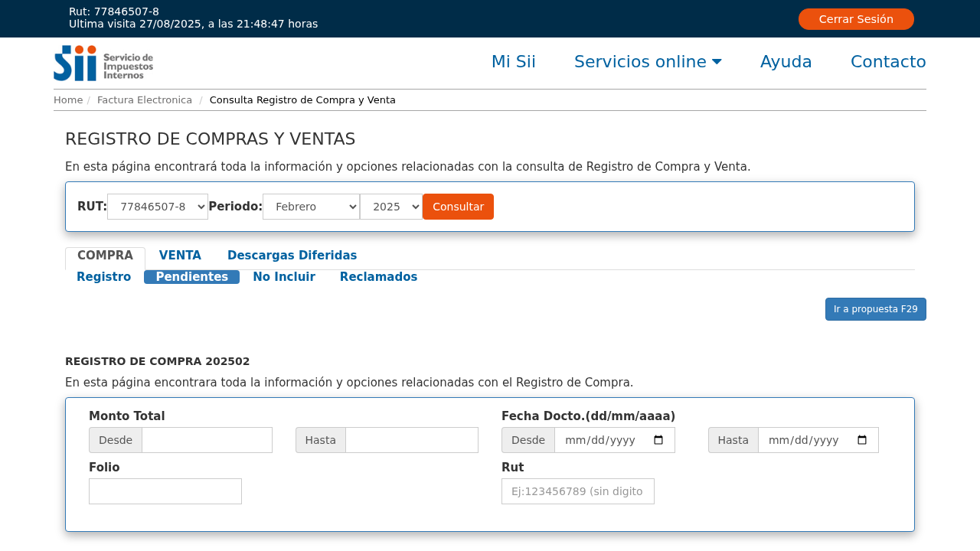Switch to the VENTA tab
Screen dimensions: 980x551
pos(180,256)
